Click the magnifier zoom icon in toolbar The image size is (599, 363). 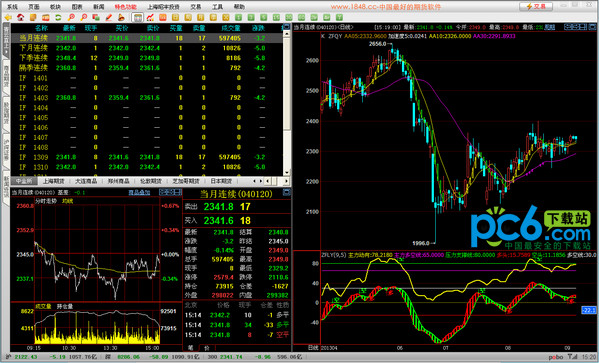tap(71, 17)
